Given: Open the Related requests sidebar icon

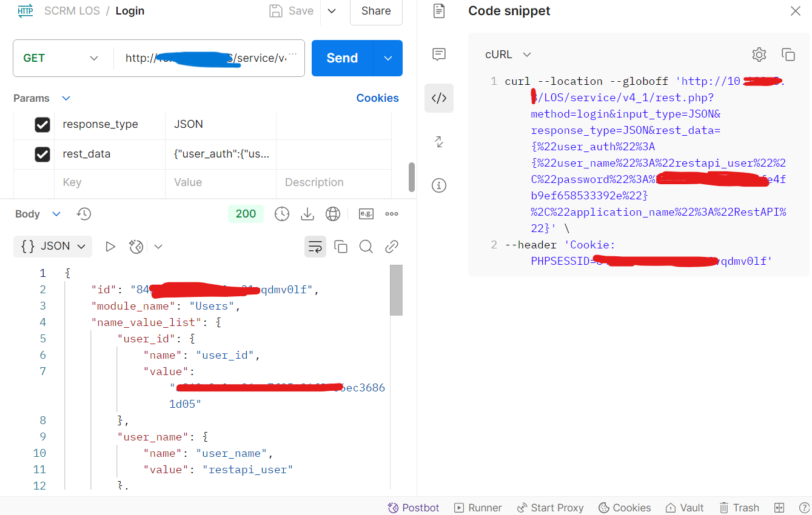Looking at the screenshot, I should 439,142.
